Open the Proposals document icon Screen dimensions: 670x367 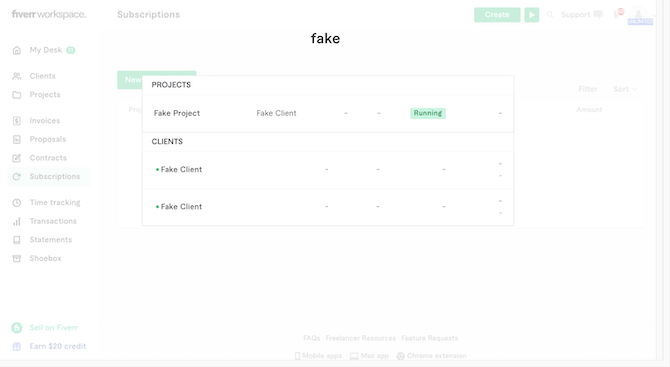click(x=17, y=139)
